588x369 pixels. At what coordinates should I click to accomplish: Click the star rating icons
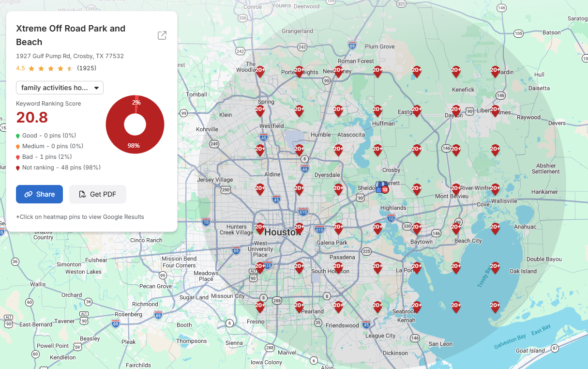tap(50, 68)
